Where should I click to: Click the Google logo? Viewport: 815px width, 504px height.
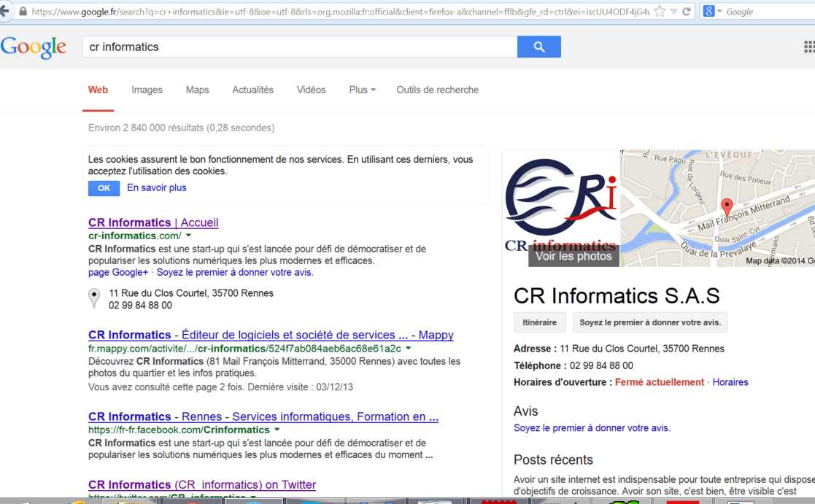[34, 48]
